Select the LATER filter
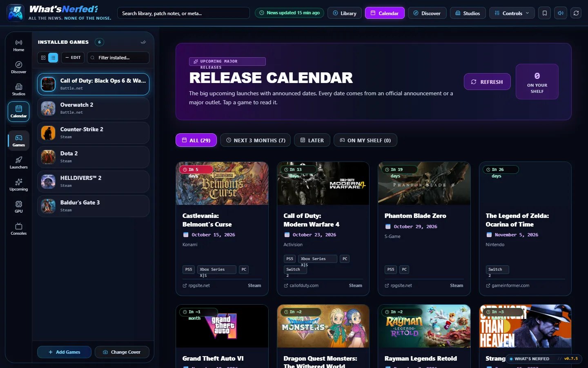The image size is (588, 368). 312,140
